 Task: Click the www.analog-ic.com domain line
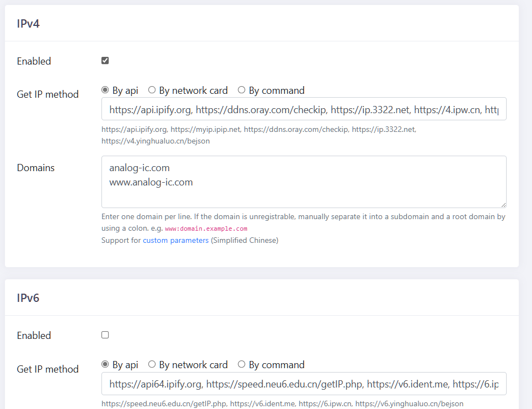coord(151,182)
